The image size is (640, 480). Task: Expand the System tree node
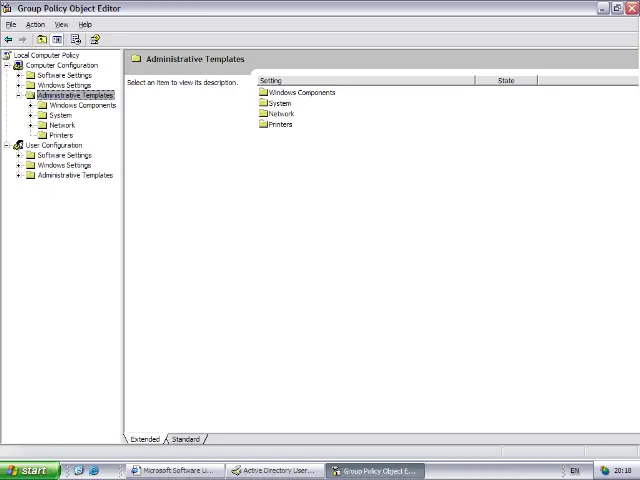click(31, 115)
